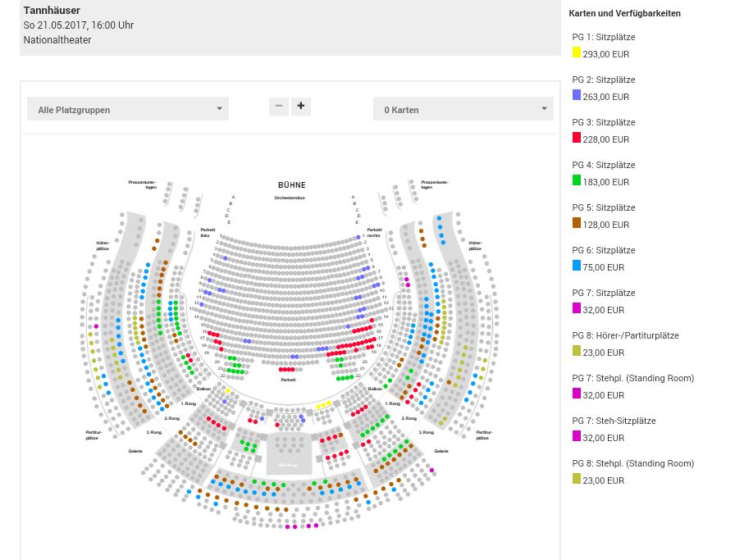The image size is (735, 560).
Task: Select the red seats at Parkett bottom center
Action: coord(287,370)
